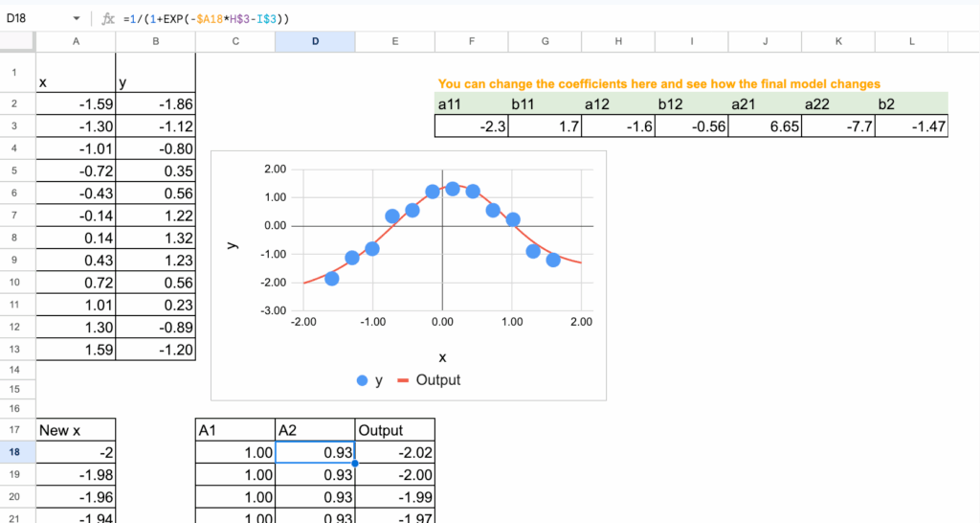Viewport: 980px width, 523px height.
Task: Click the blue y legend marker
Action: tap(362, 380)
